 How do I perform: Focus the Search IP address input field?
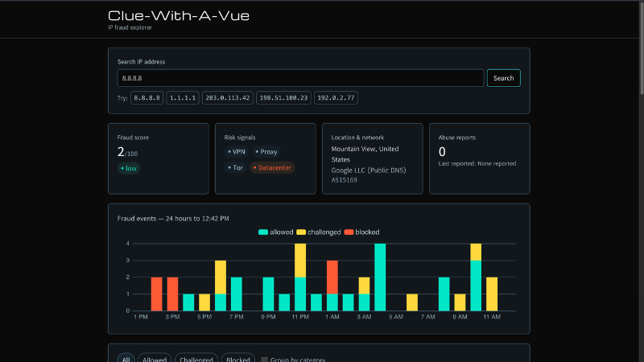tap(300, 78)
